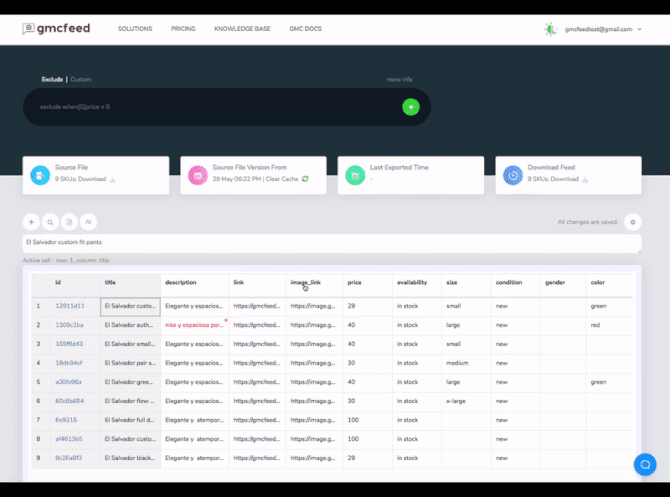This screenshot has width=670, height=497.
Task: Click the gmcfeed logo
Action: [56, 29]
